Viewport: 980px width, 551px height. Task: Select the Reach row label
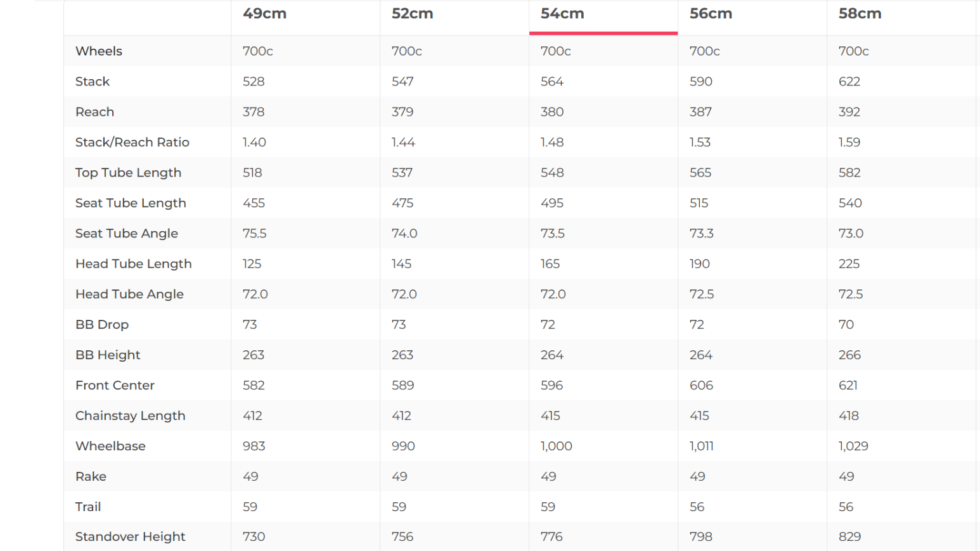pyautogui.click(x=95, y=112)
